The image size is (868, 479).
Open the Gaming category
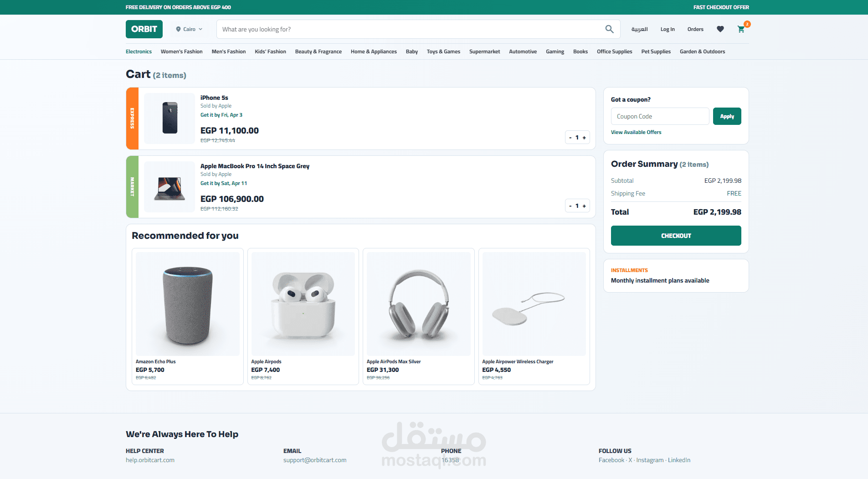click(x=555, y=52)
